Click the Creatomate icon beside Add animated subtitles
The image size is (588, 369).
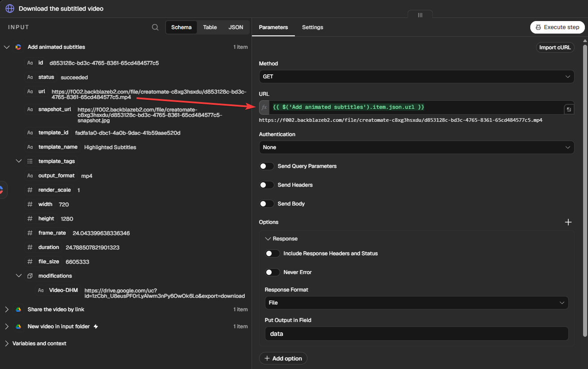[18, 47]
